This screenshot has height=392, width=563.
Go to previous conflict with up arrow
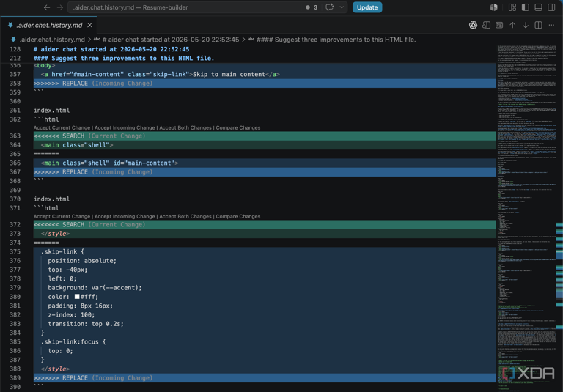[512, 25]
